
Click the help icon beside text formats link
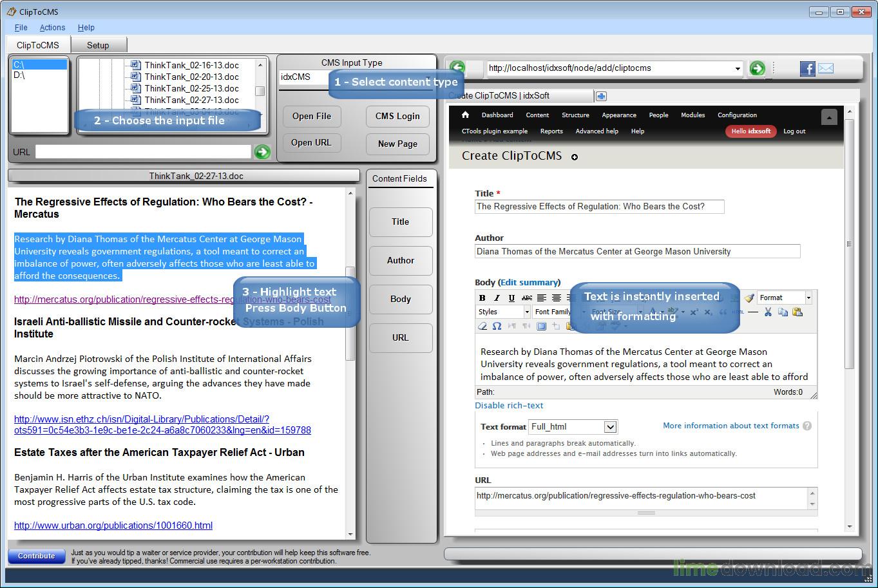807,426
